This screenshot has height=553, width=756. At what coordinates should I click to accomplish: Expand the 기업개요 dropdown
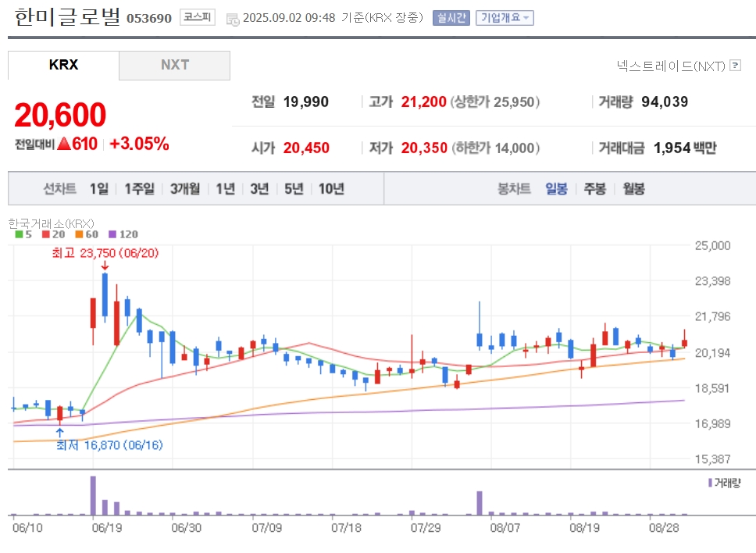[x=505, y=18]
